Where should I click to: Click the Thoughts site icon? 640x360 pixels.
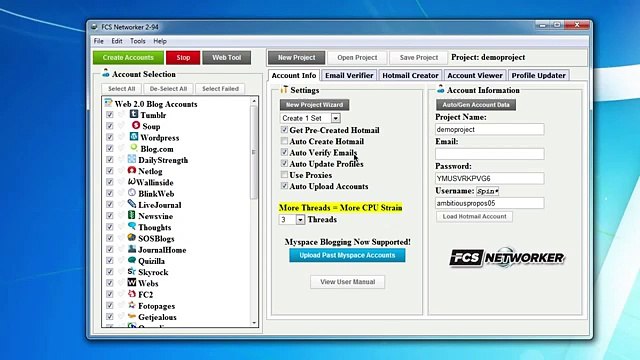pos(132,226)
